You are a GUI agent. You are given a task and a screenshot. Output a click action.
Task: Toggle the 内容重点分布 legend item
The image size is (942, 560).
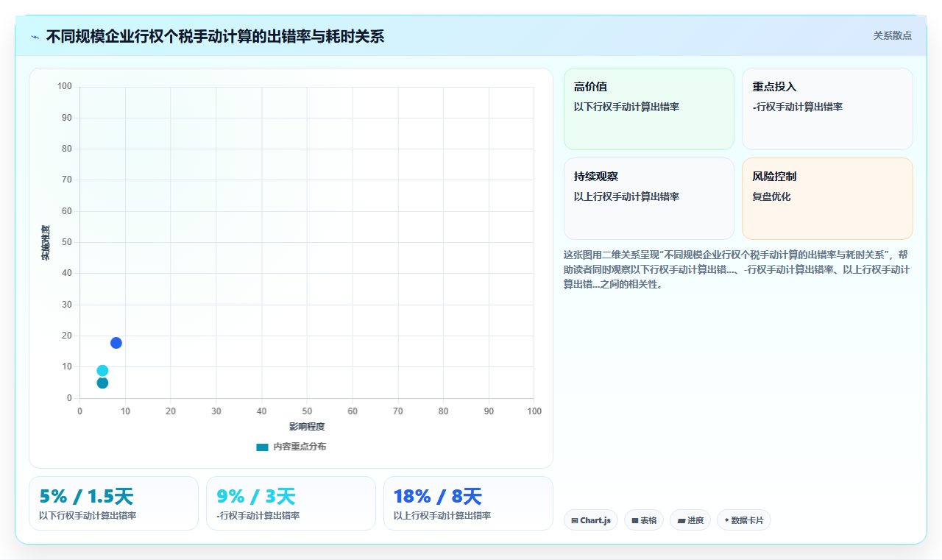click(x=291, y=447)
